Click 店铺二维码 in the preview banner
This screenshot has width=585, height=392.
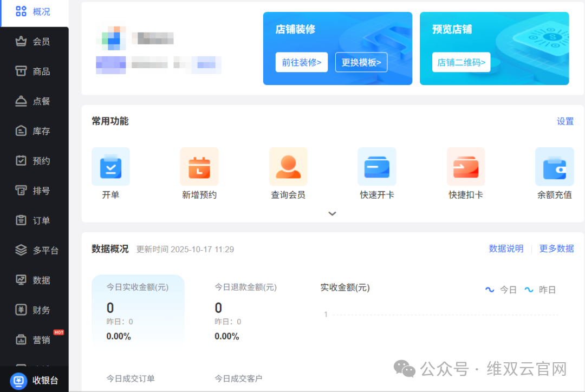[x=461, y=62]
